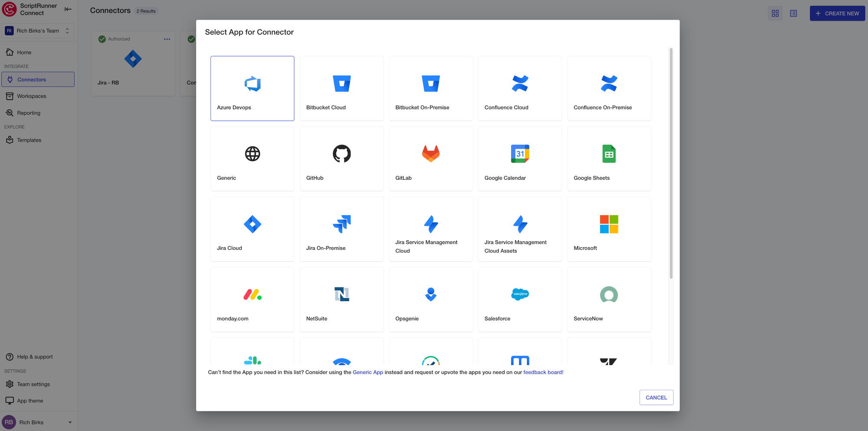The width and height of the screenshot is (868, 431).
Task: Click the RB user avatar
Action: (9, 422)
